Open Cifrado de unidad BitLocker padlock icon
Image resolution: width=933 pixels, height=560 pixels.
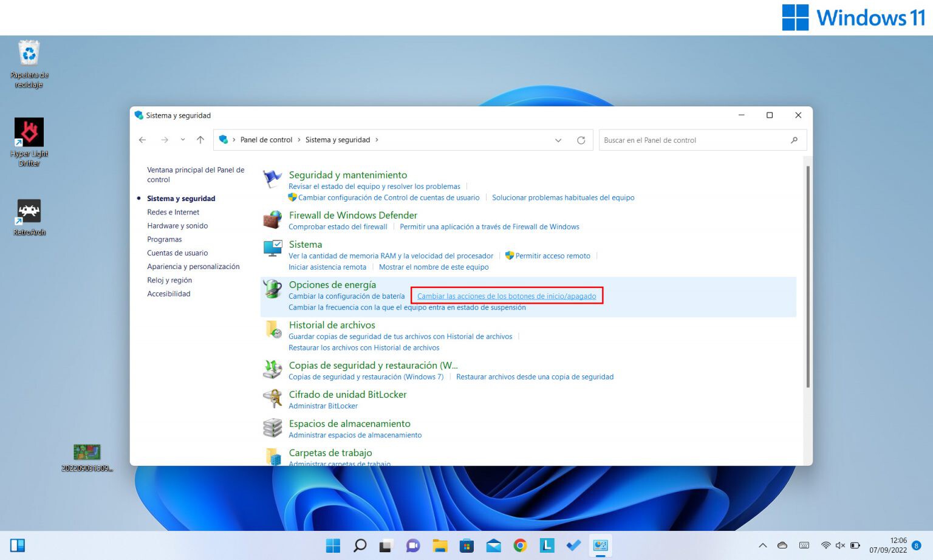(272, 398)
